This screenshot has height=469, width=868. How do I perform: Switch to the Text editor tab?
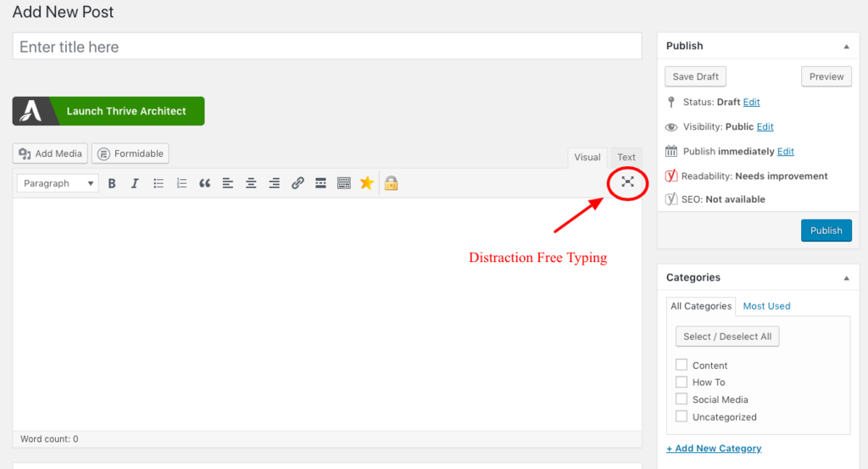626,157
